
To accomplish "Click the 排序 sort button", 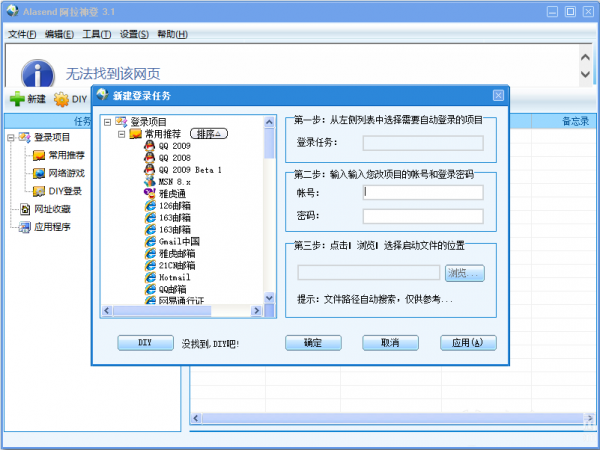I will point(209,134).
